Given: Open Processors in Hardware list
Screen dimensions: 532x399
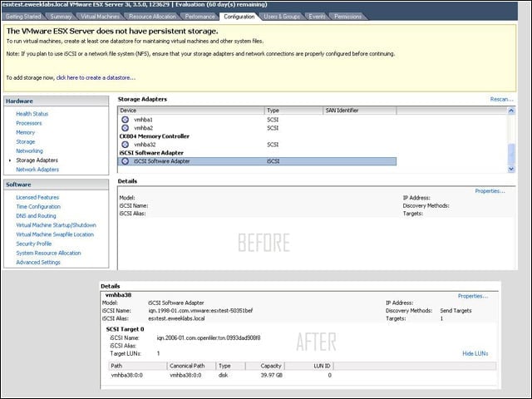Looking at the screenshot, I should click(x=29, y=123).
